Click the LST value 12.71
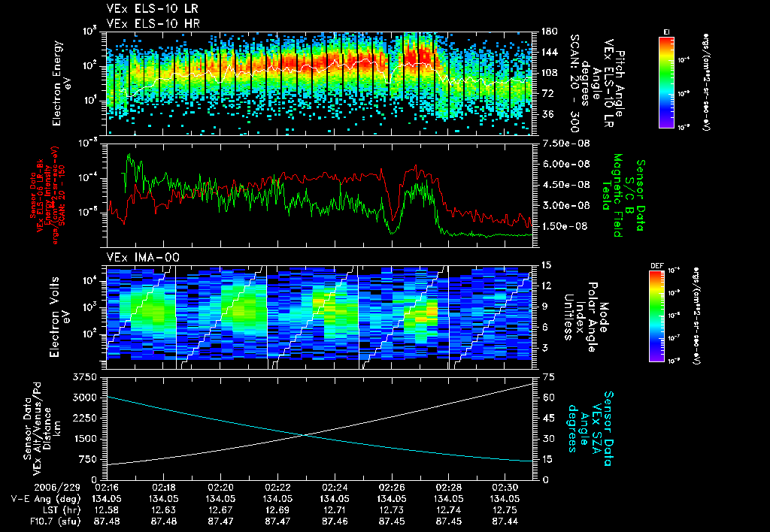This screenshot has width=770, height=532. 335,510
